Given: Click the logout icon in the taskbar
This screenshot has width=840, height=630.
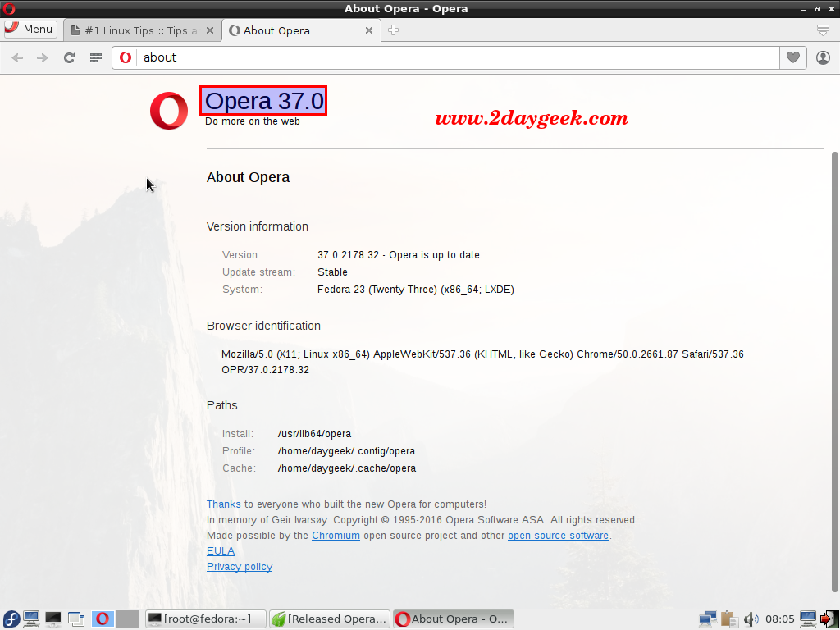Looking at the screenshot, I should point(829,619).
